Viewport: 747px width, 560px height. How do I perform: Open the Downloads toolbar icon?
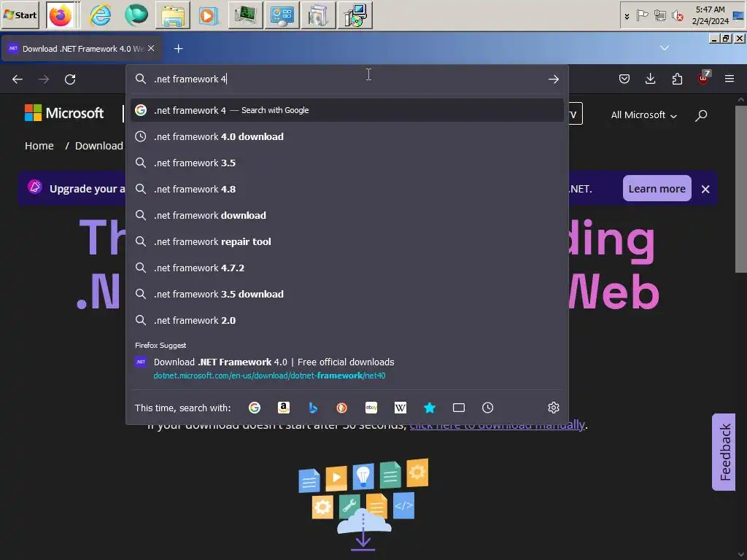650,79
